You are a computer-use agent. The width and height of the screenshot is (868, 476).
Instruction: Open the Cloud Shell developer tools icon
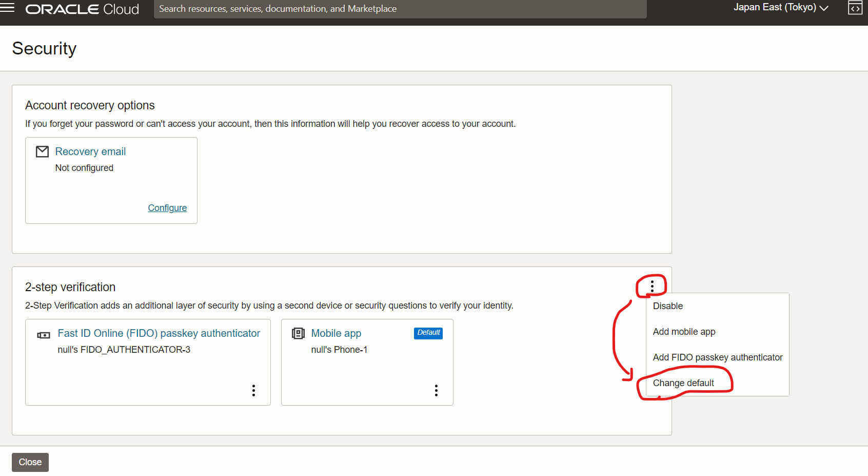tap(855, 8)
